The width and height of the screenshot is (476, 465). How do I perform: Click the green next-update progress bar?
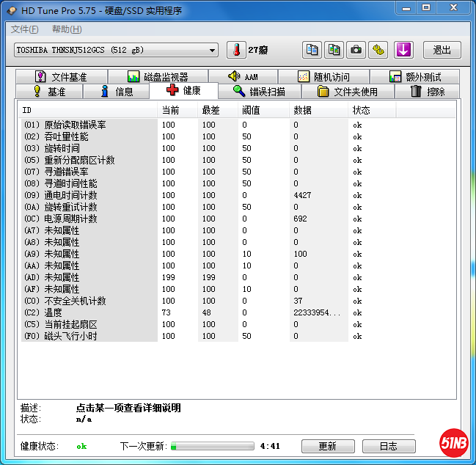[212, 446]
